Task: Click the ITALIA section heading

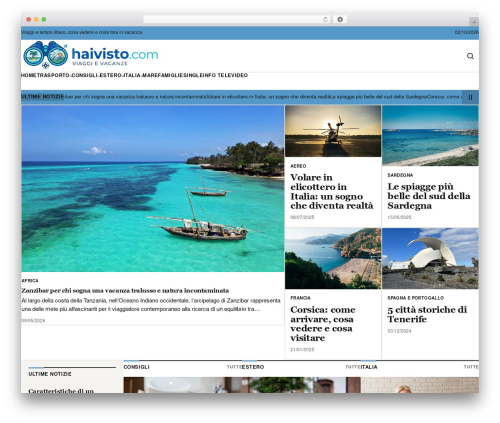Action: [369, 367]
